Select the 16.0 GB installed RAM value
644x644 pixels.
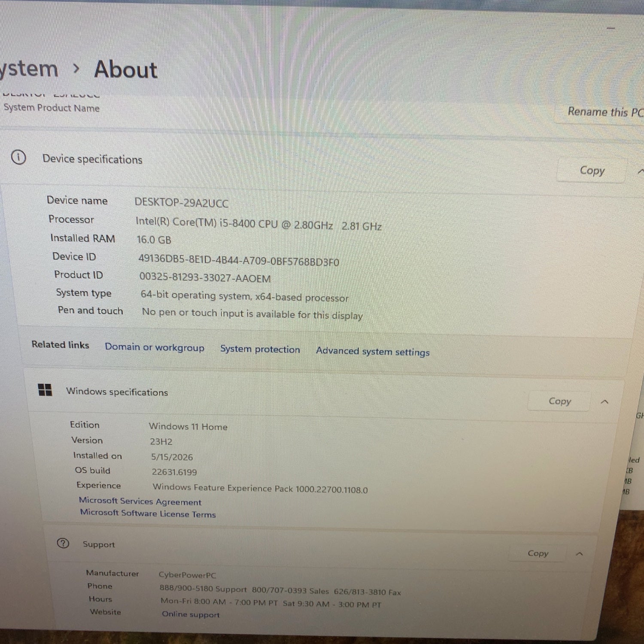pyautogui.click(x=154, y=240)
